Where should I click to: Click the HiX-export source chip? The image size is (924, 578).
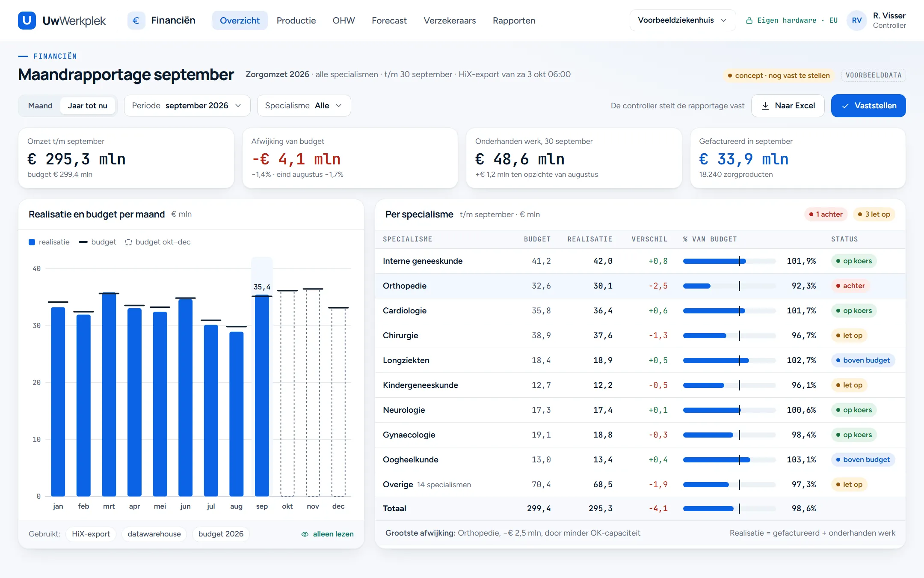click(x=91, y=534)
